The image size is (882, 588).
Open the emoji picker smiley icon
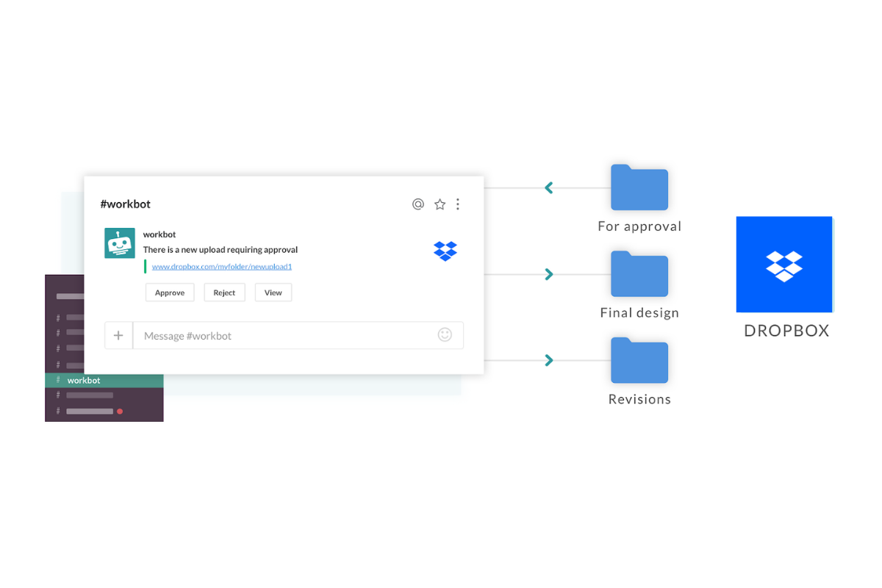(445, 335)
